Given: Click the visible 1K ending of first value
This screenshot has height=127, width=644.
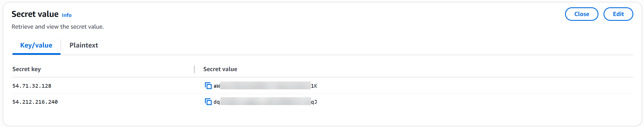Looking at the screenshot, I should (x=314, y=86).
